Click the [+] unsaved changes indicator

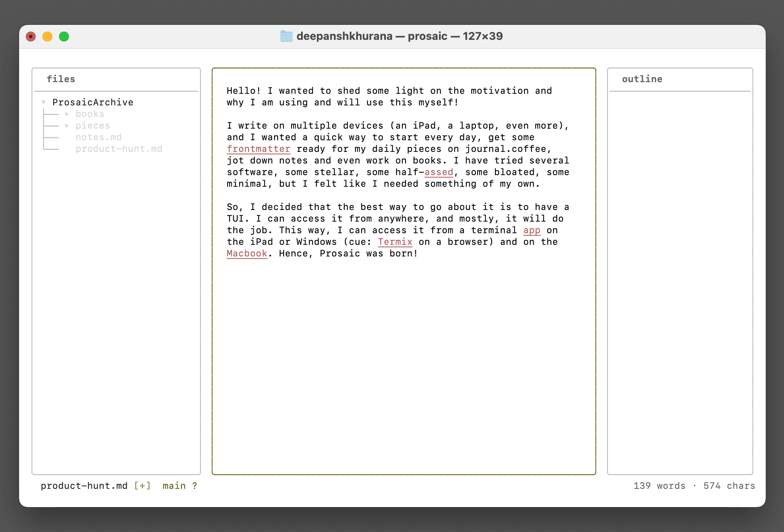[142, 486]
